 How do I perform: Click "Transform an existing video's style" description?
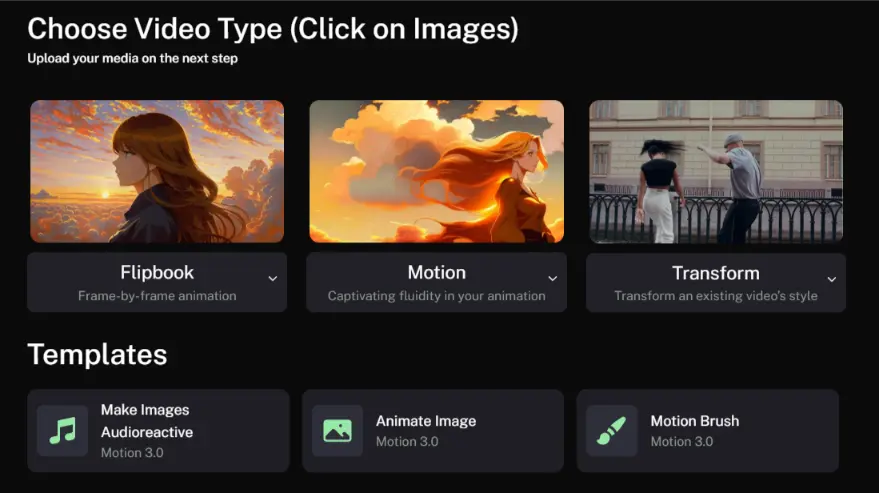tap(715, 296)
